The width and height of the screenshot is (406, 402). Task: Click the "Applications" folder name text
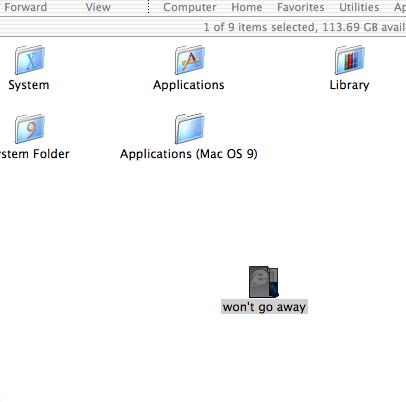tap(189, 85)
